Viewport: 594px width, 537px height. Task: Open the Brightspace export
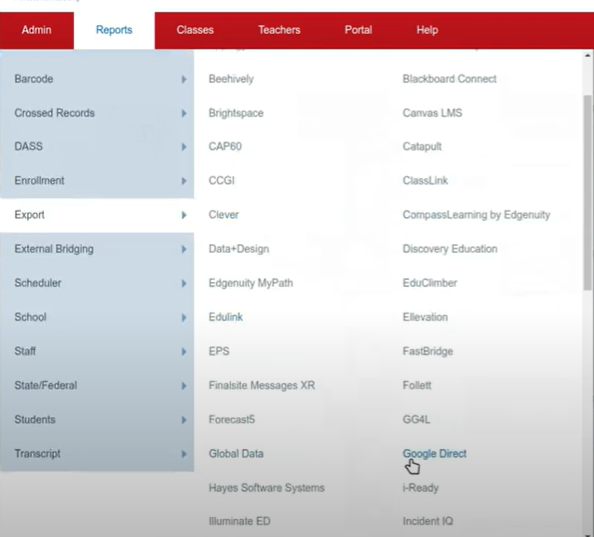[x=236, y=113]
